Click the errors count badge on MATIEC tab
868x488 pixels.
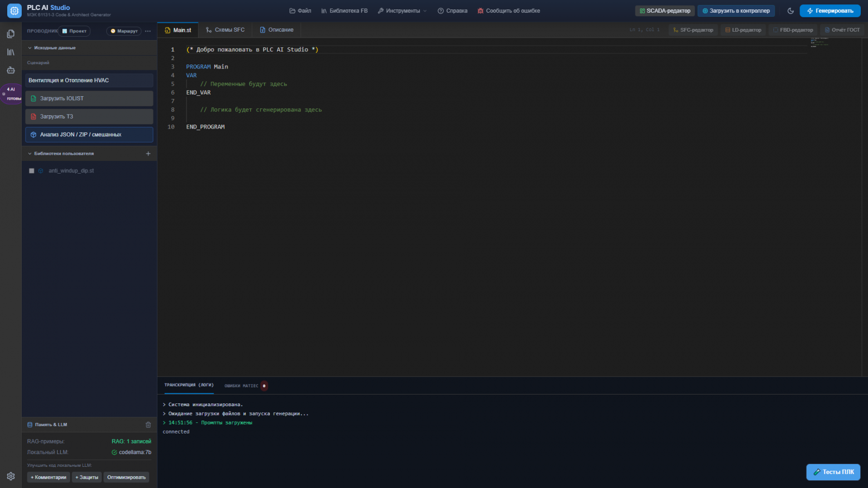tap(264, 386)
